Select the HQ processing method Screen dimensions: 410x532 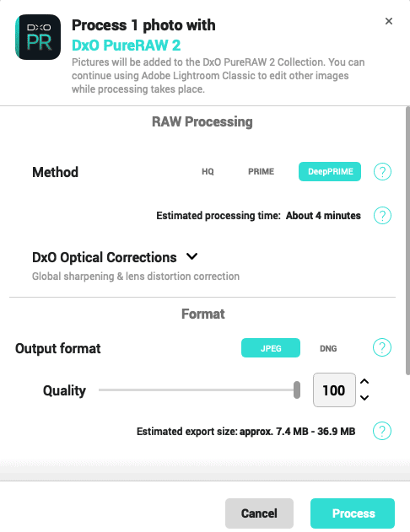pos(208,172)
